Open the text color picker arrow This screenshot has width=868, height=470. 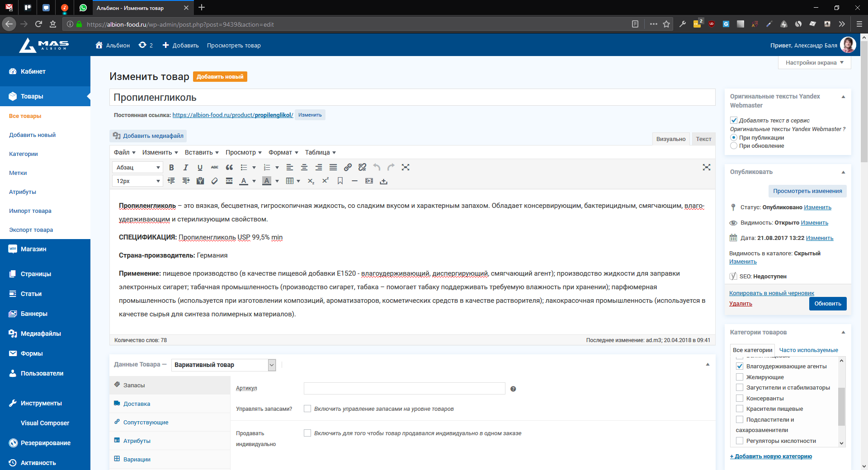click(254, 181)
